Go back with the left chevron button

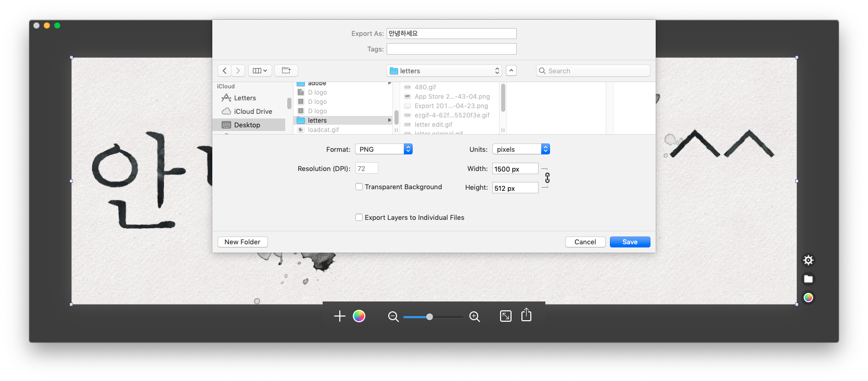click(225, 71)
